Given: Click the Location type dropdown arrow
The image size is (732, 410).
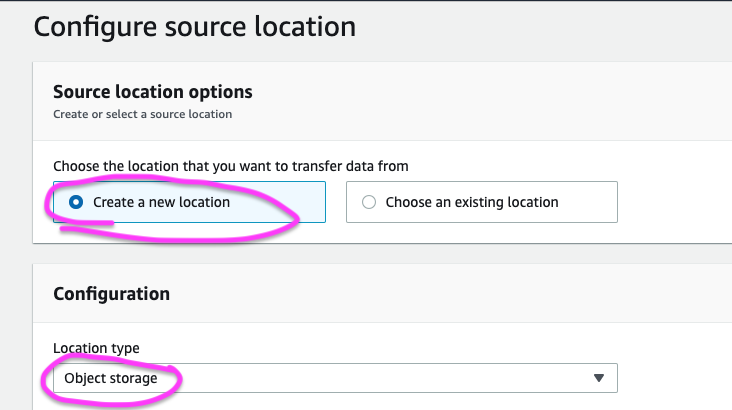Looking at the screenshot, I should click(x=599, y=378).
